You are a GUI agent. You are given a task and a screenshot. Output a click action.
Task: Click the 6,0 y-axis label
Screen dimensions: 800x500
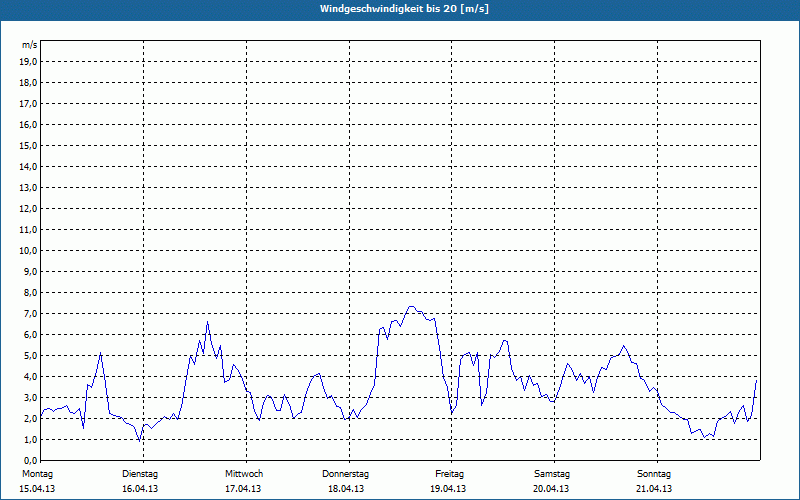pyautogui.click(x=30, y=335)
